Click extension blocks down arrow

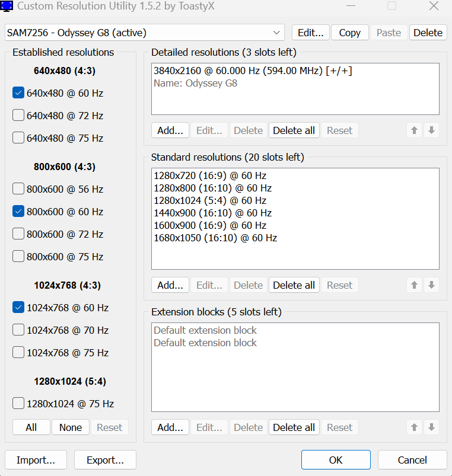coord(432,427)
